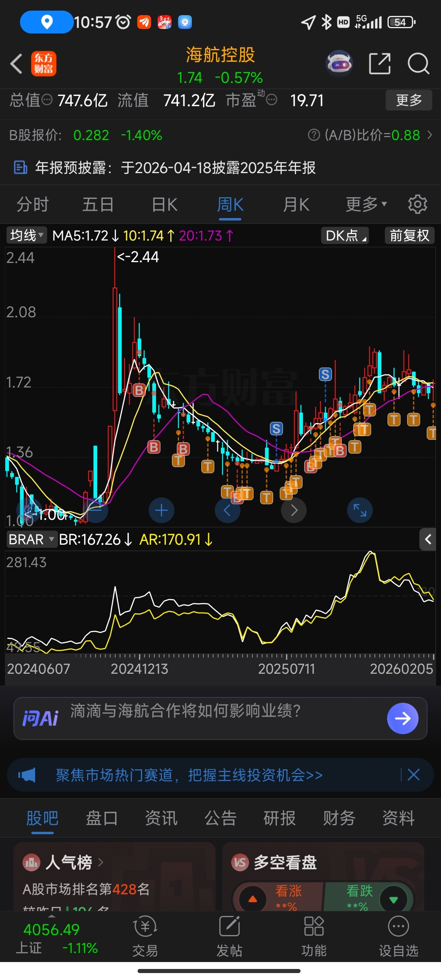Open the AI robot assistant icon
This screenshot has height=980, width=441.
(x=339, y=64)
